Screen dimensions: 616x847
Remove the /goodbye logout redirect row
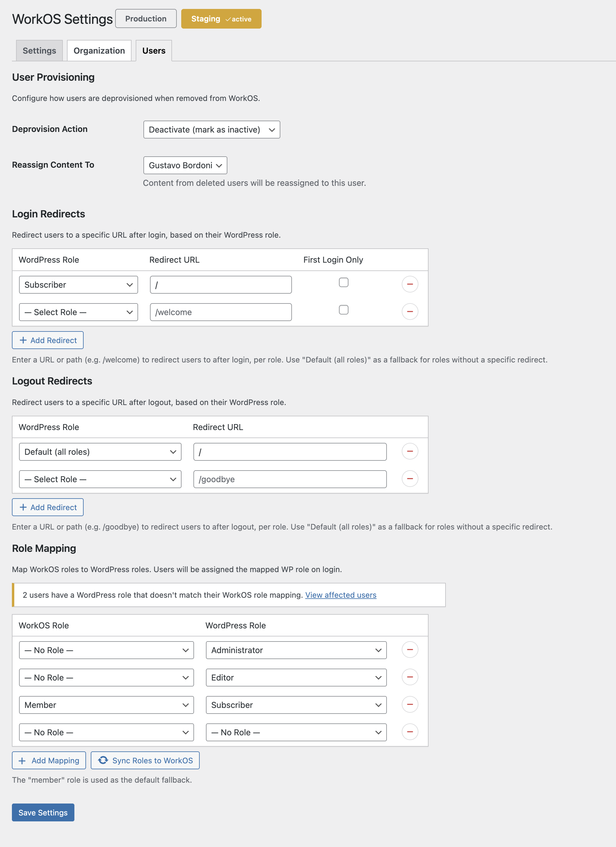point(410,479)
